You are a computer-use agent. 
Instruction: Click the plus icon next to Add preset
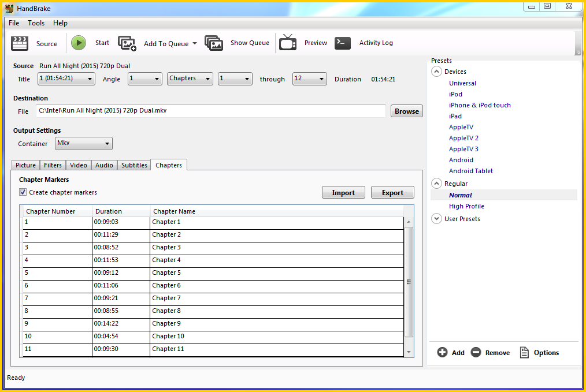click(x=442, y=352)
